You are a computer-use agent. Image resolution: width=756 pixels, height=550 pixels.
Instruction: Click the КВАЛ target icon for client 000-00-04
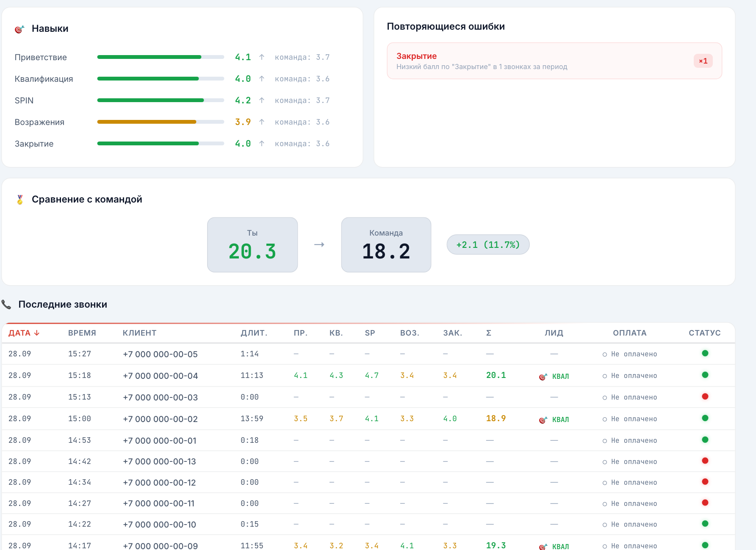click(543, 377)
